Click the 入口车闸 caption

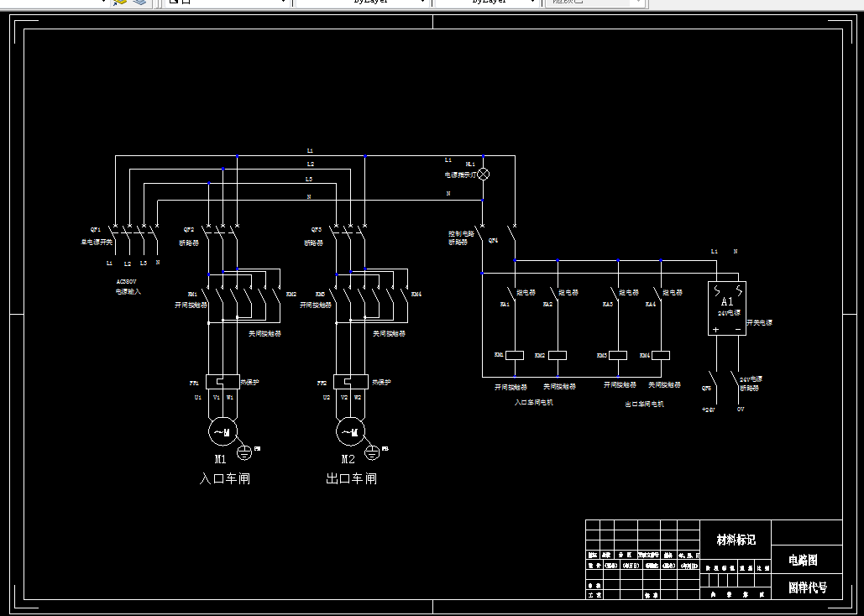click(225, 478)
